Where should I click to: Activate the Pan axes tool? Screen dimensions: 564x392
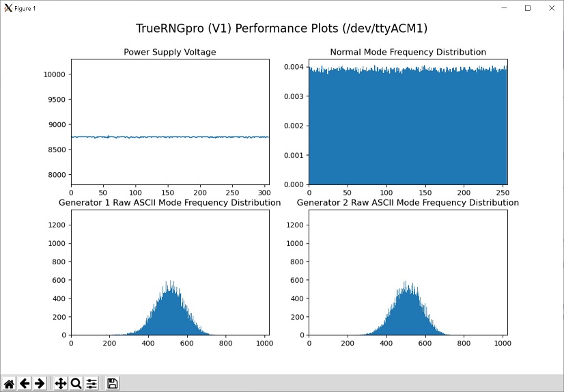click(x=60, y=383)
